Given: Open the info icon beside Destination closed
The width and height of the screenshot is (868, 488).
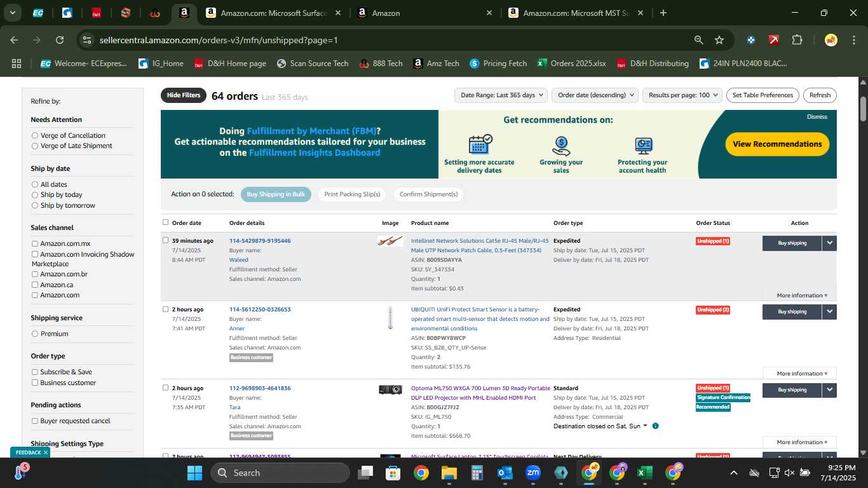Looking at the screenshot, I should point(655,426).
